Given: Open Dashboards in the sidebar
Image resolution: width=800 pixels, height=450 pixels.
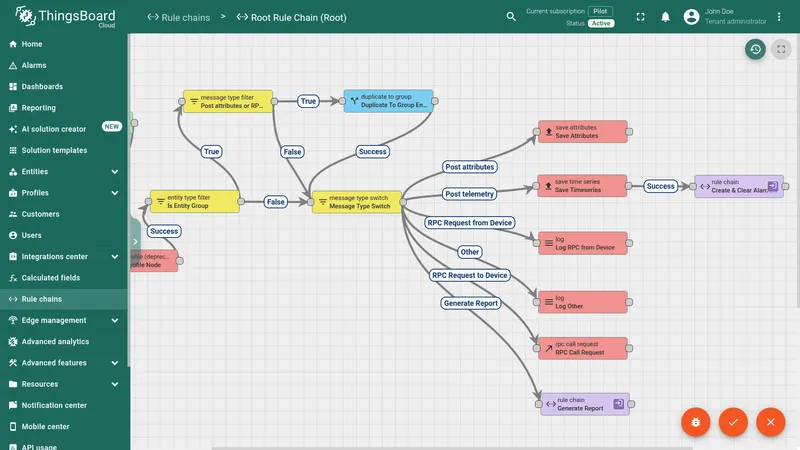Looking at the screenshot, I should pos(64,87).
